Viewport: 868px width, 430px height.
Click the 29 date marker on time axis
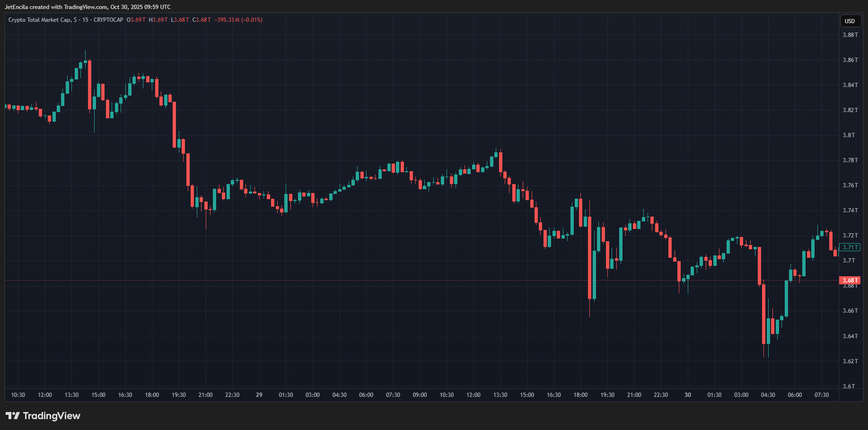pos(259,395)
